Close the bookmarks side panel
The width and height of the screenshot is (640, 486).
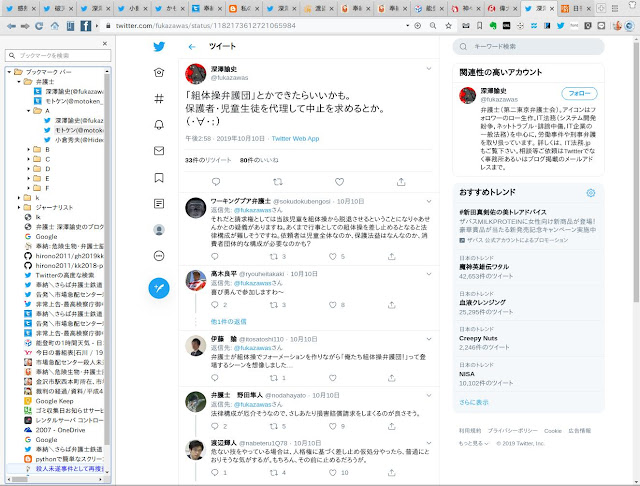[105, 43]
